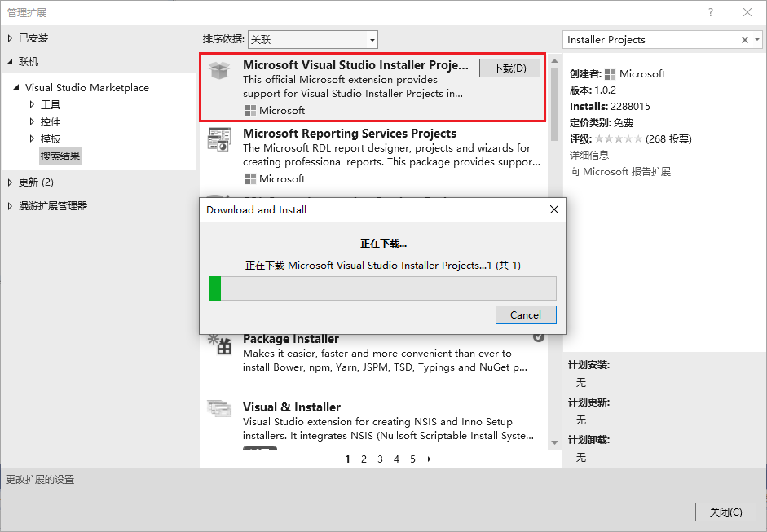Screen dimensions: 767x532
Task: Click the results list scrollbar thumb
Action: (554, 104)
